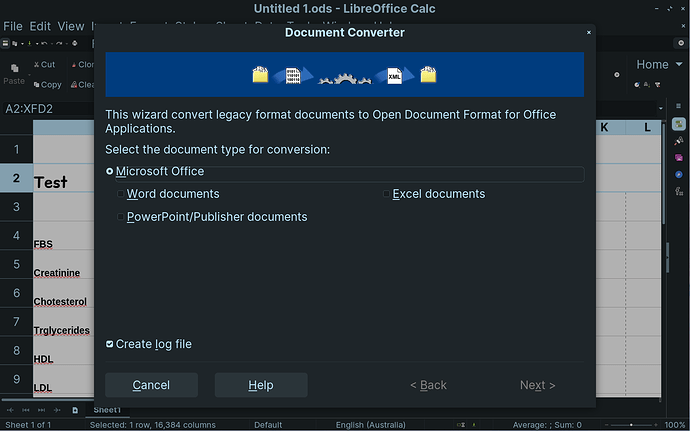Click the 100% zoom level in status bar
The image size is (690, 431).
pyautogui.click(x=675, y=425)
